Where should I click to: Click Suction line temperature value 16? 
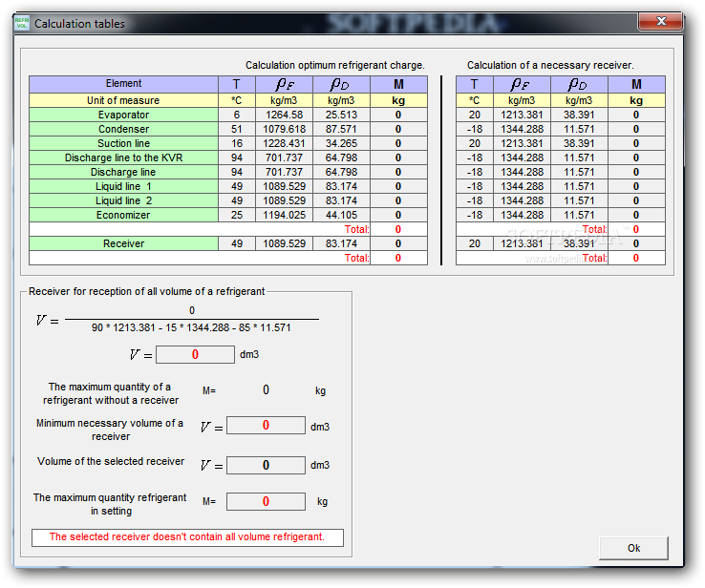point(237,143)
